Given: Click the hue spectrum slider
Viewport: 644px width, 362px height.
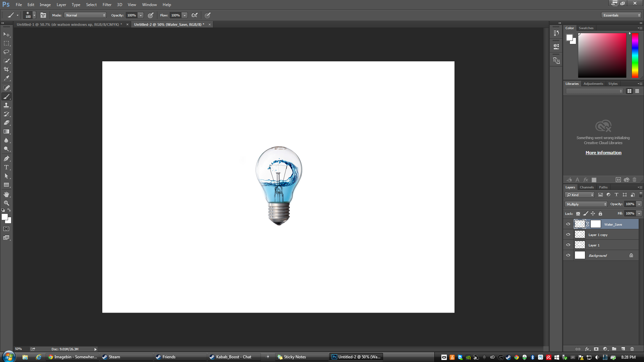Looking at the screenshot, I should pos(635,55).
